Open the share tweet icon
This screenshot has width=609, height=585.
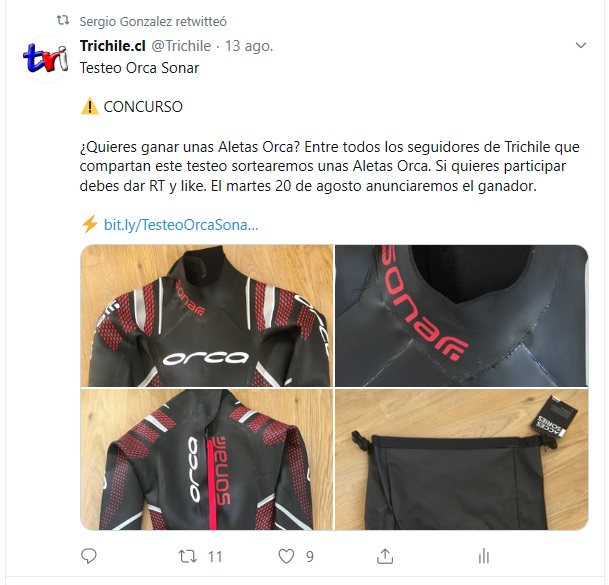(385, 556)
